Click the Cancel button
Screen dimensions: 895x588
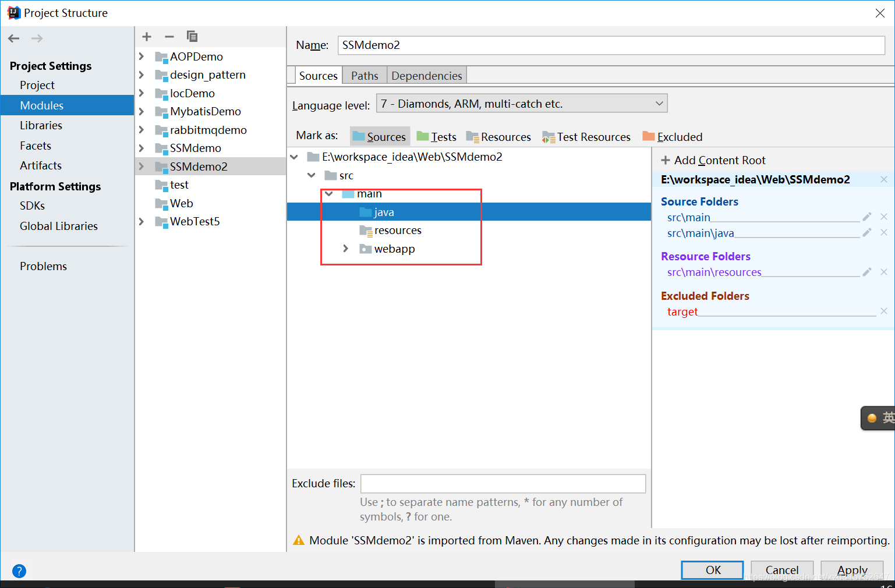(782, 570)
